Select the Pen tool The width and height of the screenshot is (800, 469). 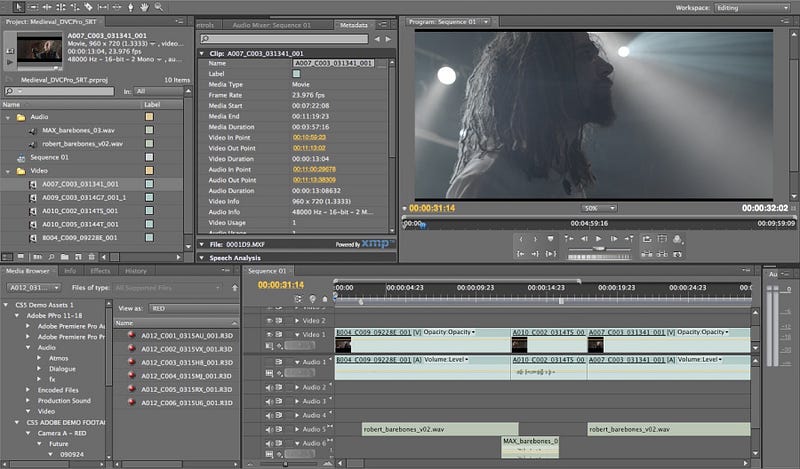(131, 7)
